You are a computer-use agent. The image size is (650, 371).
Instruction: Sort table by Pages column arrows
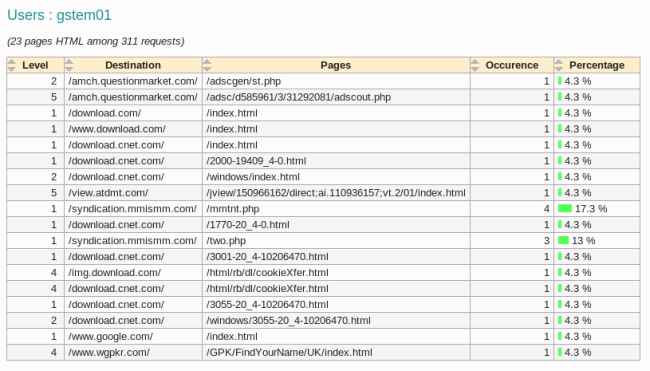pos(207,65)
